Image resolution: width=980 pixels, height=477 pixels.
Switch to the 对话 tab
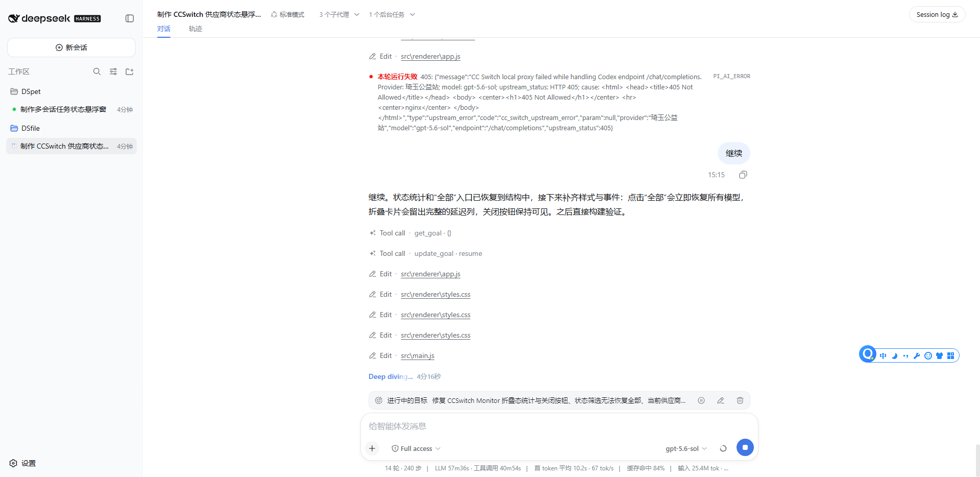164,29
